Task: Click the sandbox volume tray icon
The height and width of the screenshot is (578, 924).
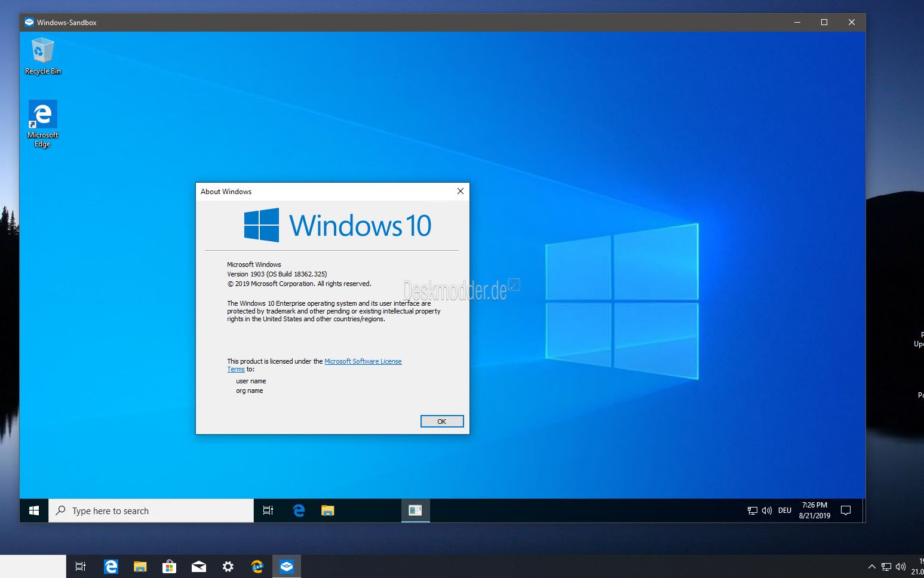Action: pos(767,511)
